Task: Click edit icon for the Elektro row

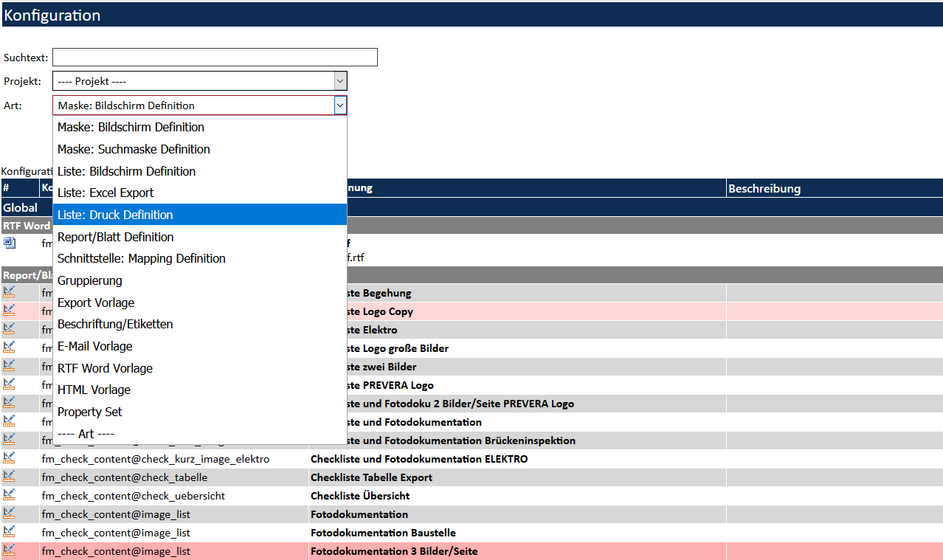Action: [x=9, y=328]
